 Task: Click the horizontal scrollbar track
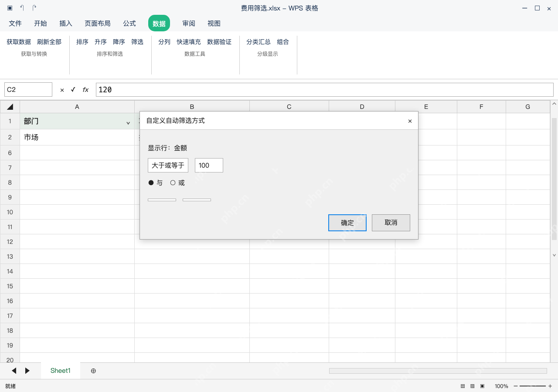pyautogui.click(x=438, y=371)
